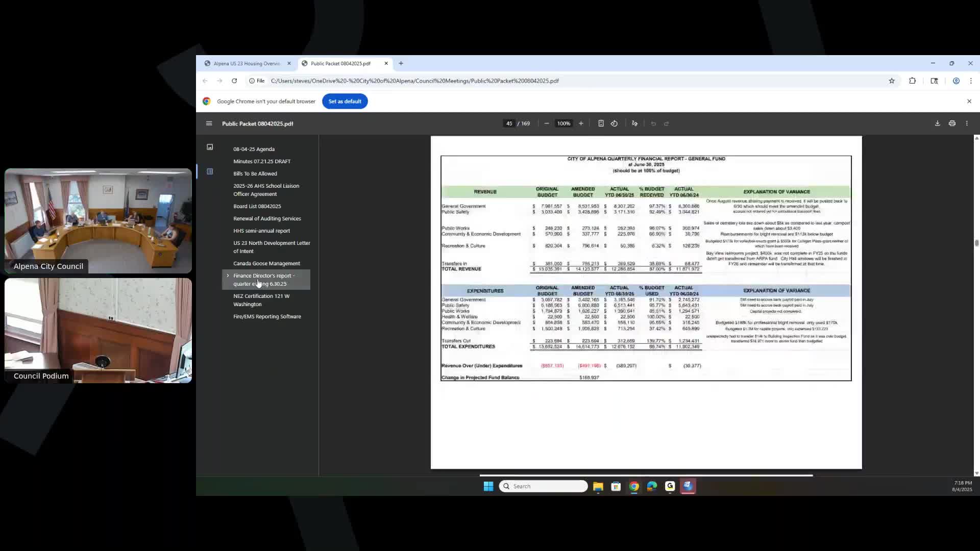Expand Finance Director's report outline item
This screenshot has height=551, width=980.
(x=228, y=275)
